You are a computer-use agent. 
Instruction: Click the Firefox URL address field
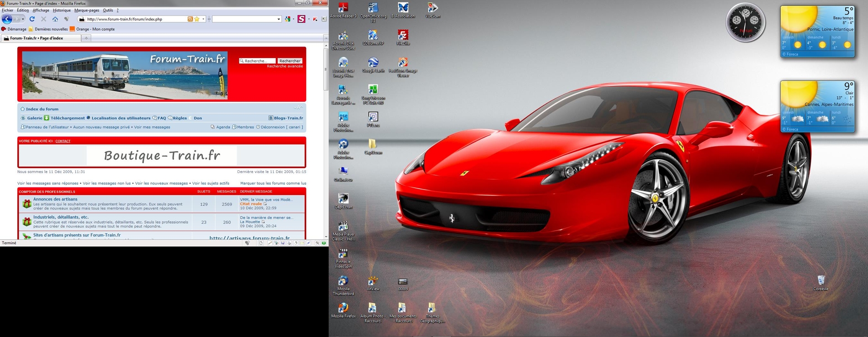coord(136,19)
